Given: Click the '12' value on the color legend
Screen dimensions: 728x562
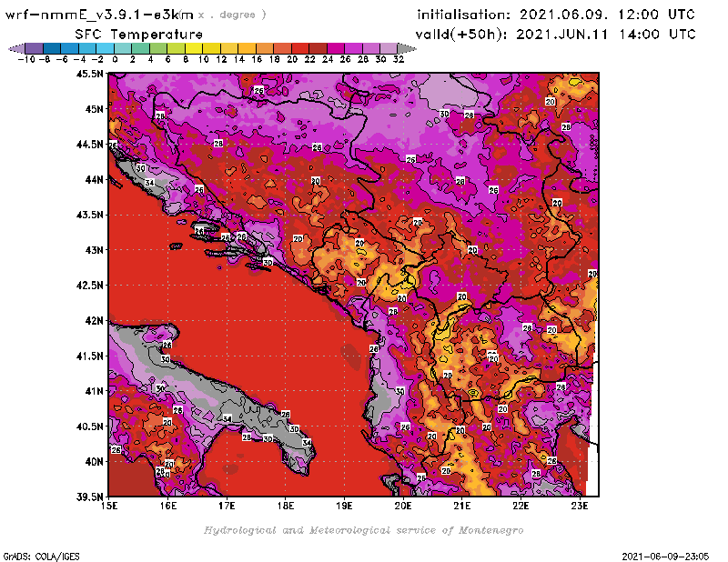Looking at the screenshot, I should pyautogui.click(x=221, y=59).
